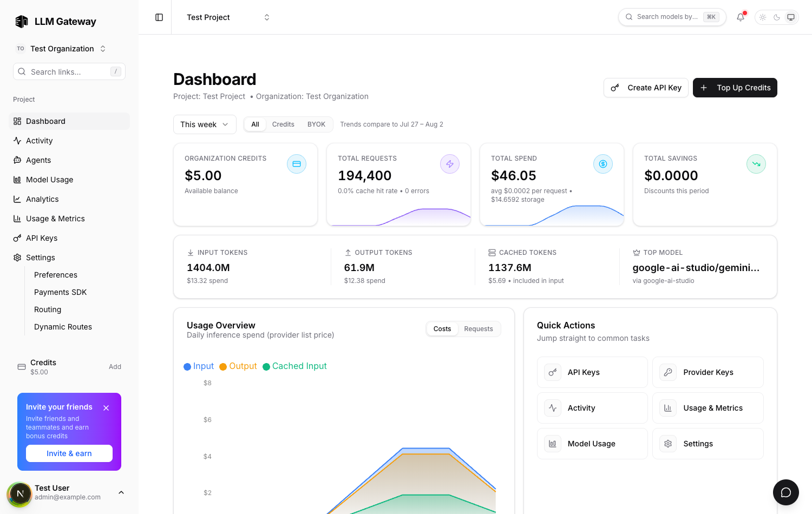Click the LLM Gateway logo

(22, 22)
